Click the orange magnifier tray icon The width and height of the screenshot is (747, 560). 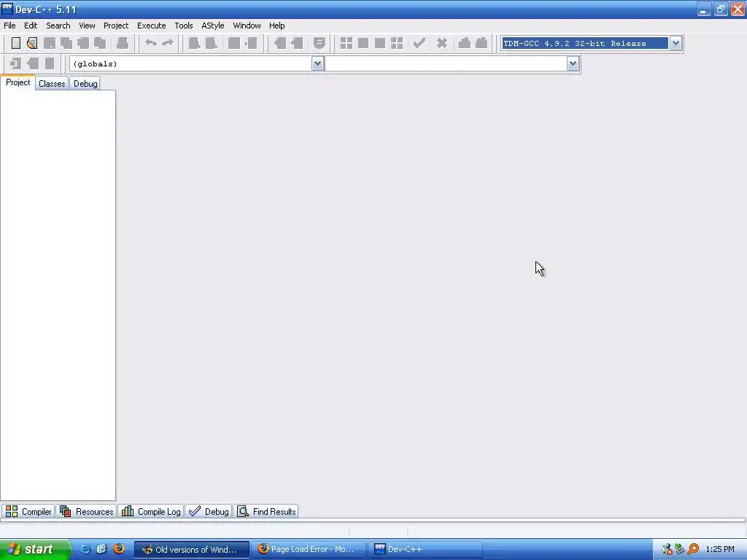[x=693, y=549]
